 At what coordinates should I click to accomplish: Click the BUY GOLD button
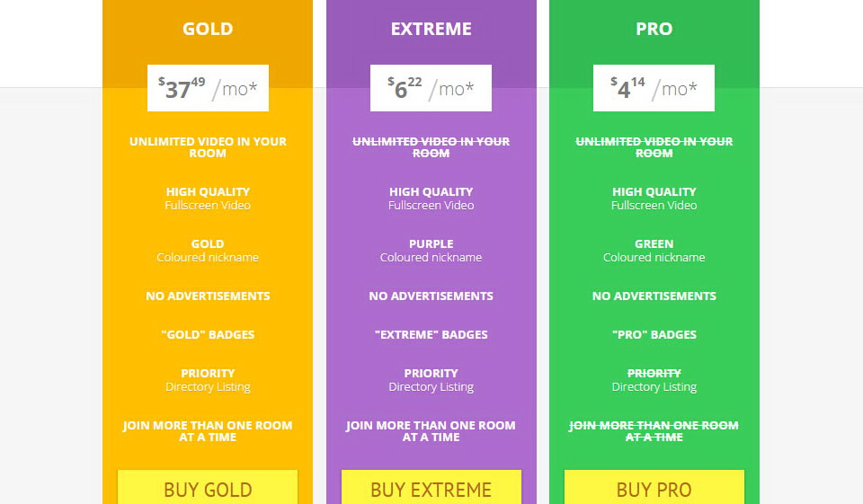(x=208, y=489)
